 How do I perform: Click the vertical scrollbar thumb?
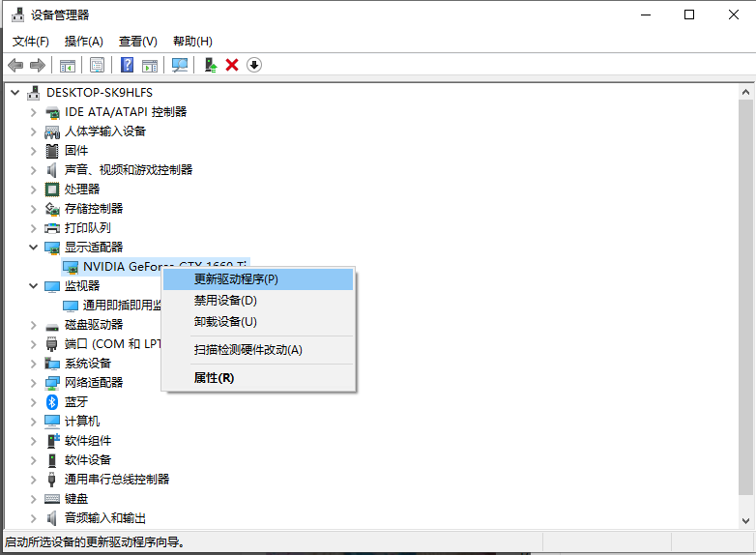pyautogui.click(x=745, y=297)
